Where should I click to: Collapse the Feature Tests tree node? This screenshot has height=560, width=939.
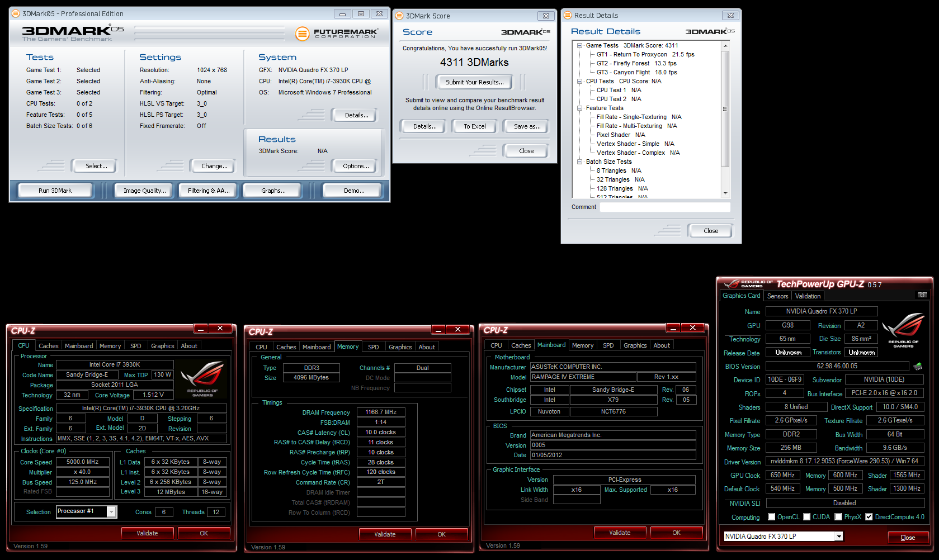point(581,108)
